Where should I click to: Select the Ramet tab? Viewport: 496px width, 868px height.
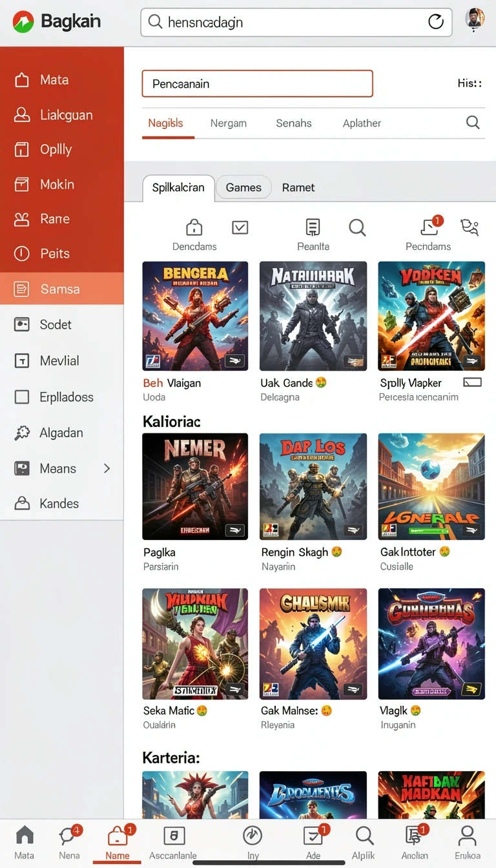coord(298,187)
